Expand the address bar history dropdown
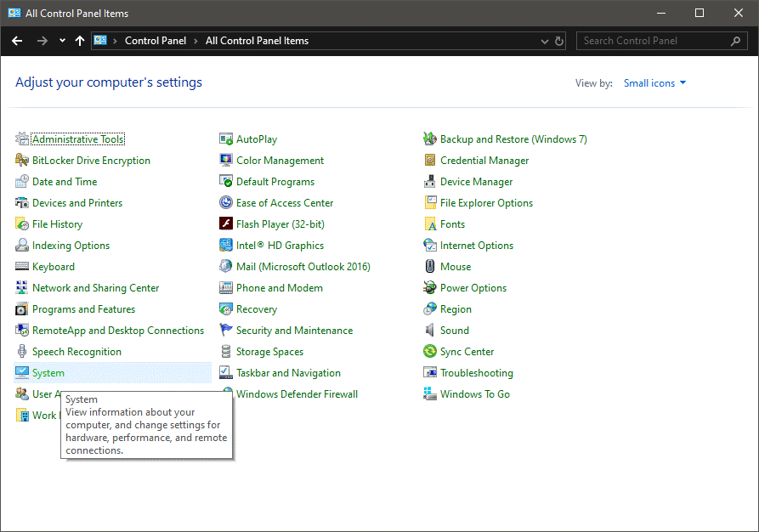The image size is (759, 532). [545, 40]
